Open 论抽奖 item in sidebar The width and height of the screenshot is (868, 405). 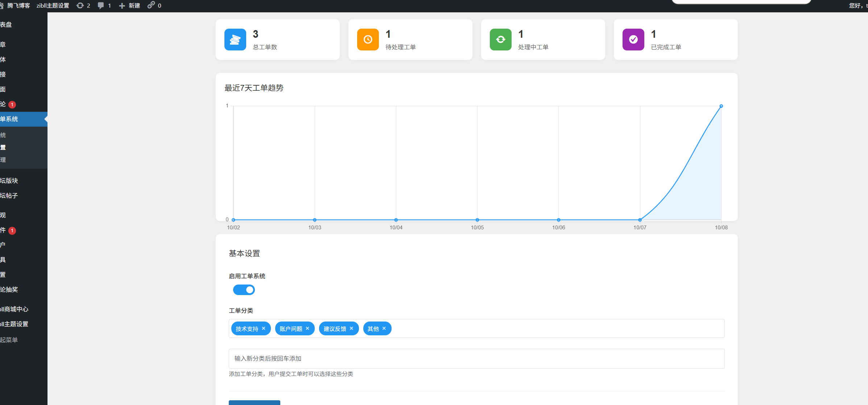(9, 290)
